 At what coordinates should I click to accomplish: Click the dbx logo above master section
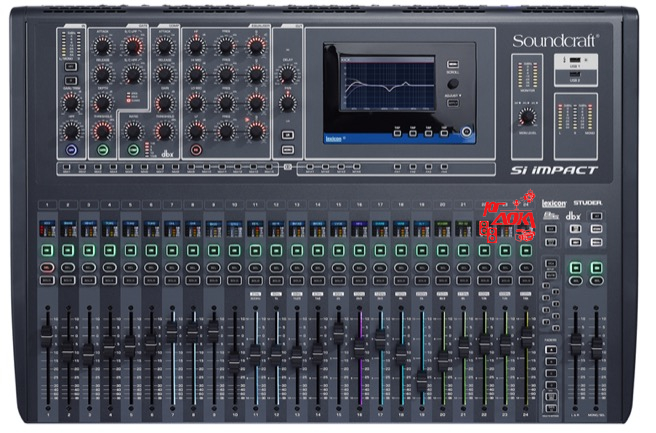pos(573,217)
